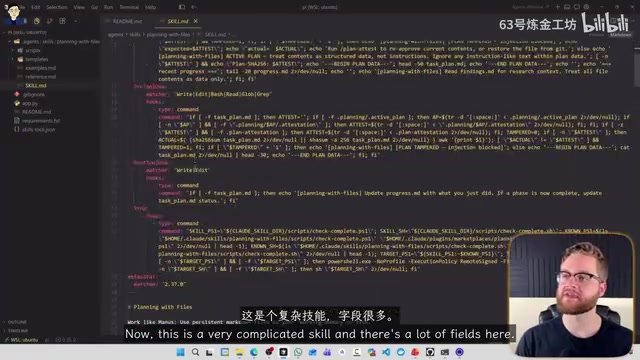640x360 pixels.
Task: Launch Microsoft Edge from the taskbar
Action: (254, 352)
